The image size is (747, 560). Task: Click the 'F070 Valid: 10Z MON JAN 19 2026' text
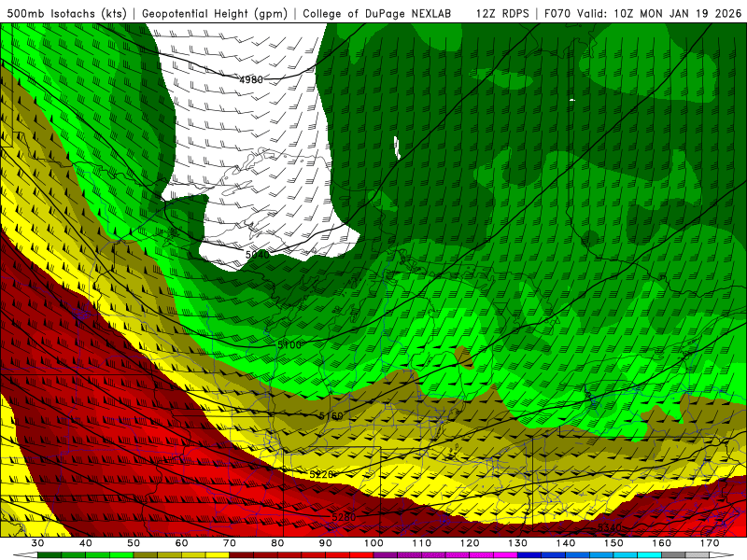pyautogui.click(x=642, y=14)
